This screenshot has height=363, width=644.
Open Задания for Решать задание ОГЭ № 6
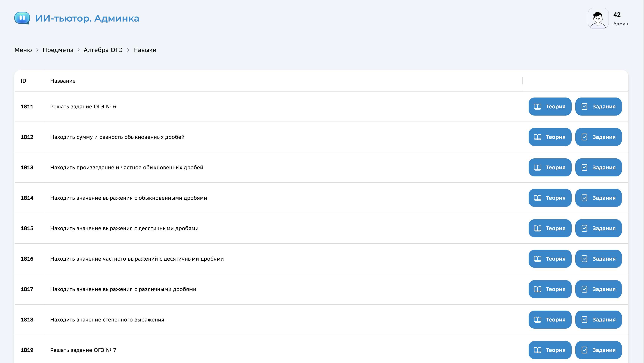598,107
